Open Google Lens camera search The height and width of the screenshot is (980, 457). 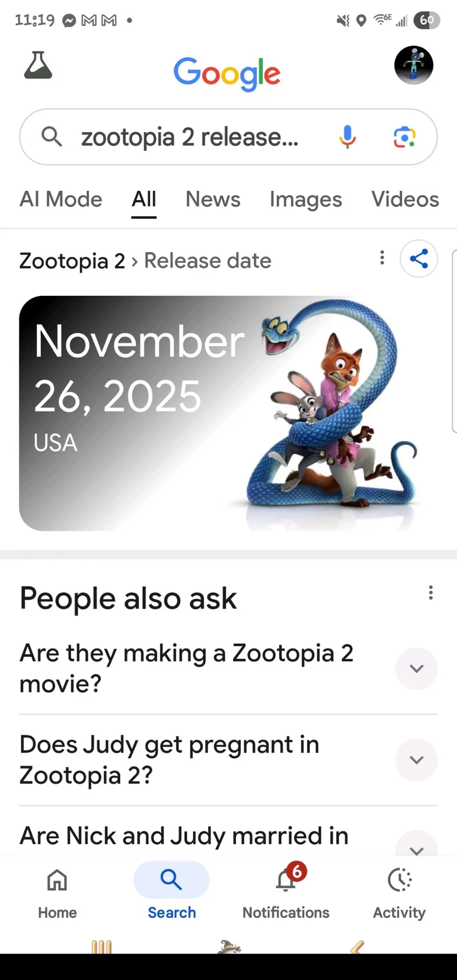[405, 137]
